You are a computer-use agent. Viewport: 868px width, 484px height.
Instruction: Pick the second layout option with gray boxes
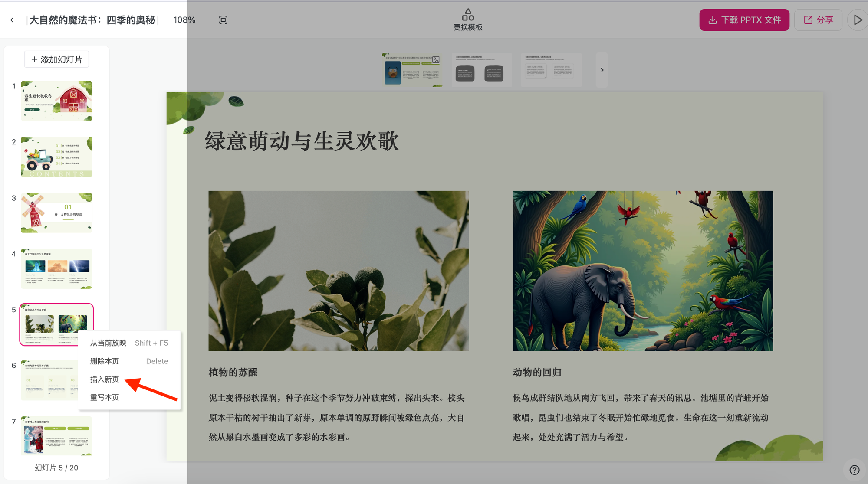click(481, 70)
